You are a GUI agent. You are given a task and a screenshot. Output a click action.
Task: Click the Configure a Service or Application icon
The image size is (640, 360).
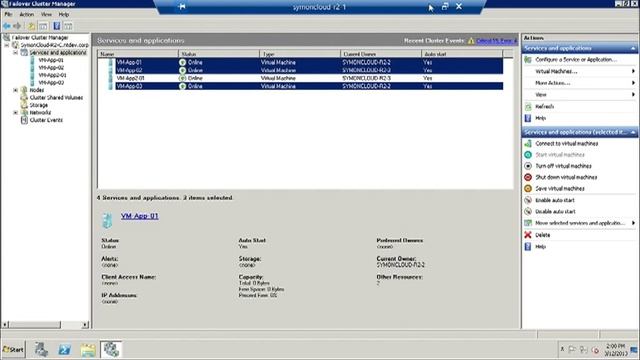(x=528, y=60)
